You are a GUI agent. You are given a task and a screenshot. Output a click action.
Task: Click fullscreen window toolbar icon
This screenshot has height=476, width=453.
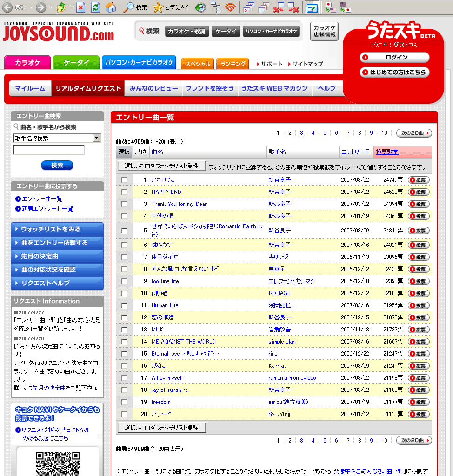click(x=312, y=7)
